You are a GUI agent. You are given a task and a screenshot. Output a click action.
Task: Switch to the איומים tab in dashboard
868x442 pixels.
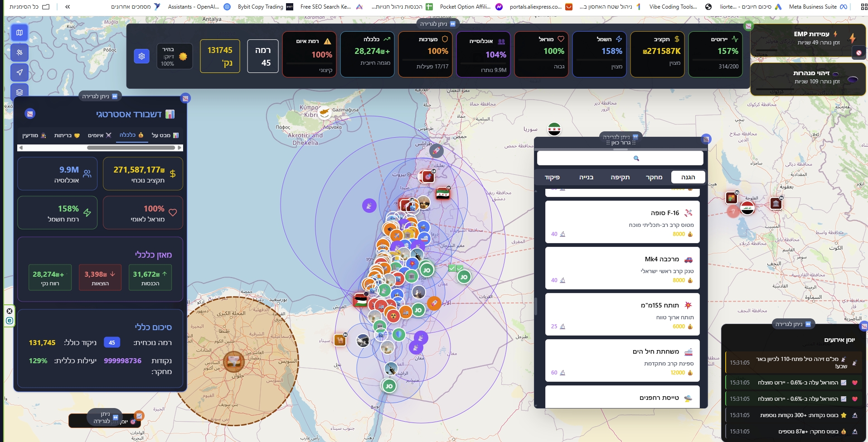pyautogui.click(x=100, y=135)
